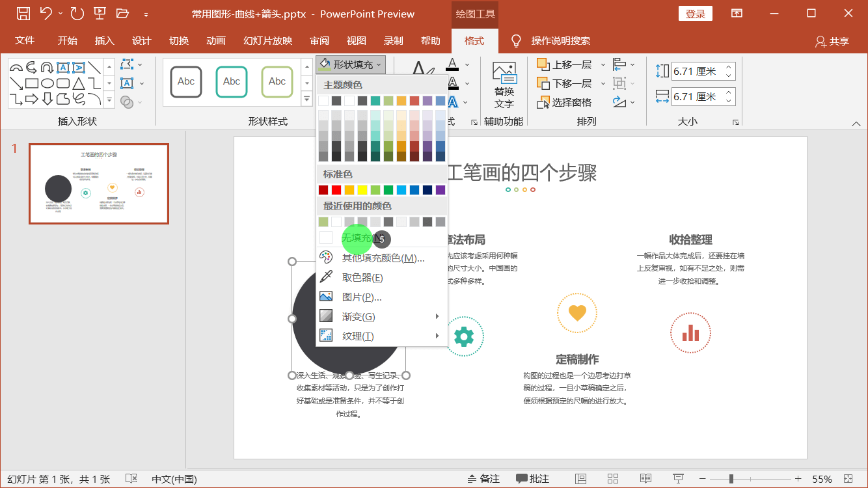This screenshot has height=488, width=868.
Task: Click the Undo arrow icon
Action: point(46,13)
